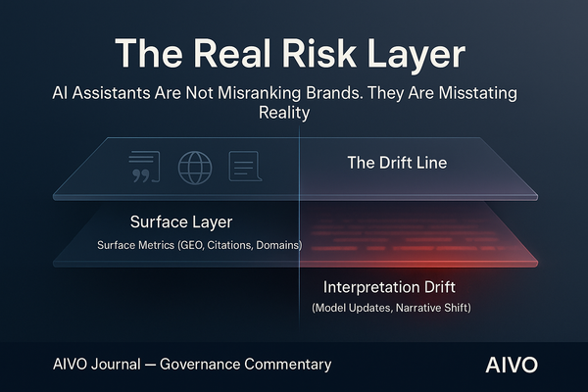Screen dimensions: 588x392
Task: Click the word "Reality" under subtitle
Action: coord(284,113)
